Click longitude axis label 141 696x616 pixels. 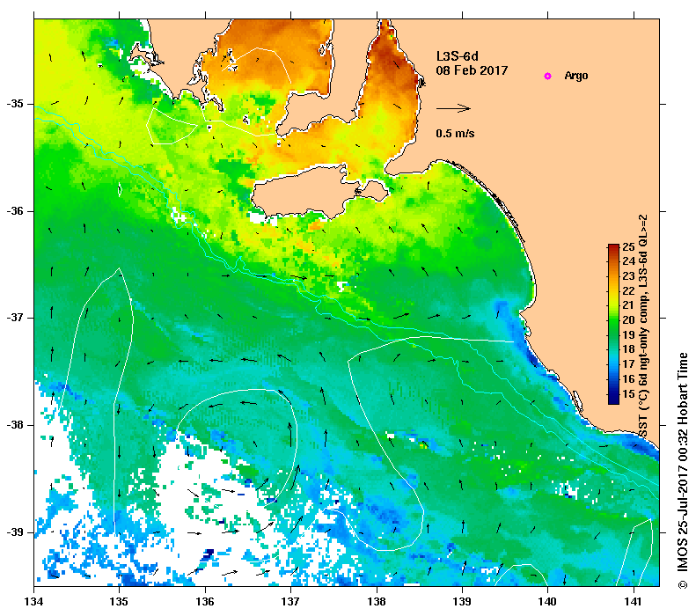coord(633,602)
